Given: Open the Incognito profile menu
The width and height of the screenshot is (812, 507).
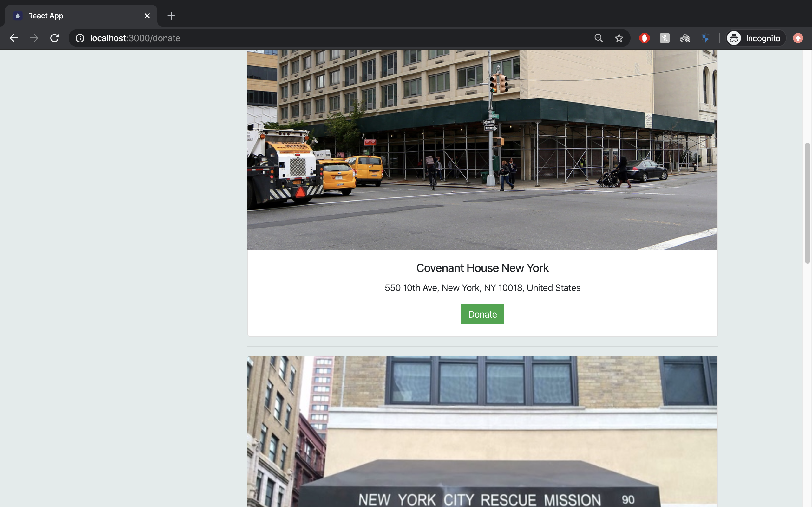Looking at the screenshot, I should tap(755, 38).
